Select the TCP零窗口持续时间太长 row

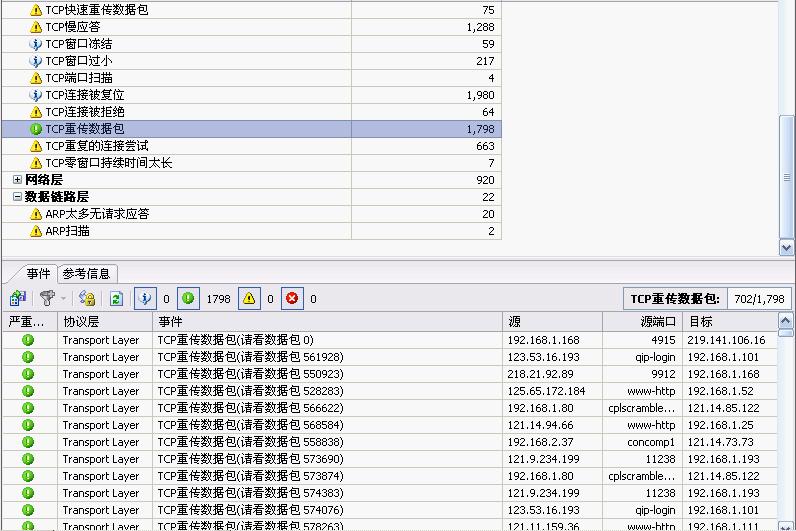(x=252, y=163)
